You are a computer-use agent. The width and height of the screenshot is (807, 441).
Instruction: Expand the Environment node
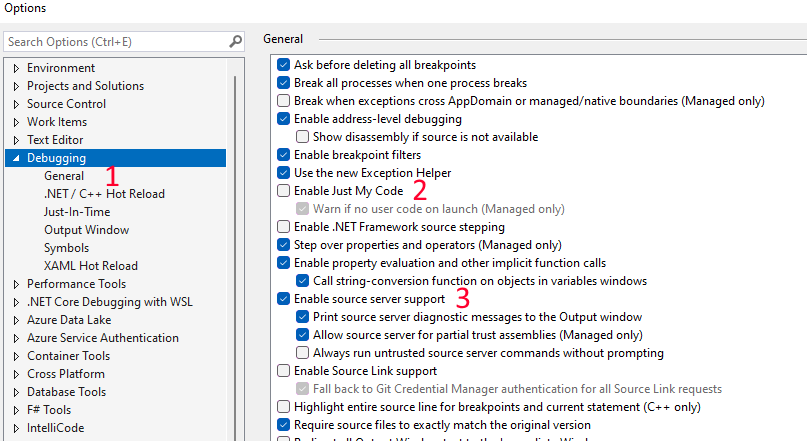pos(16,68)
